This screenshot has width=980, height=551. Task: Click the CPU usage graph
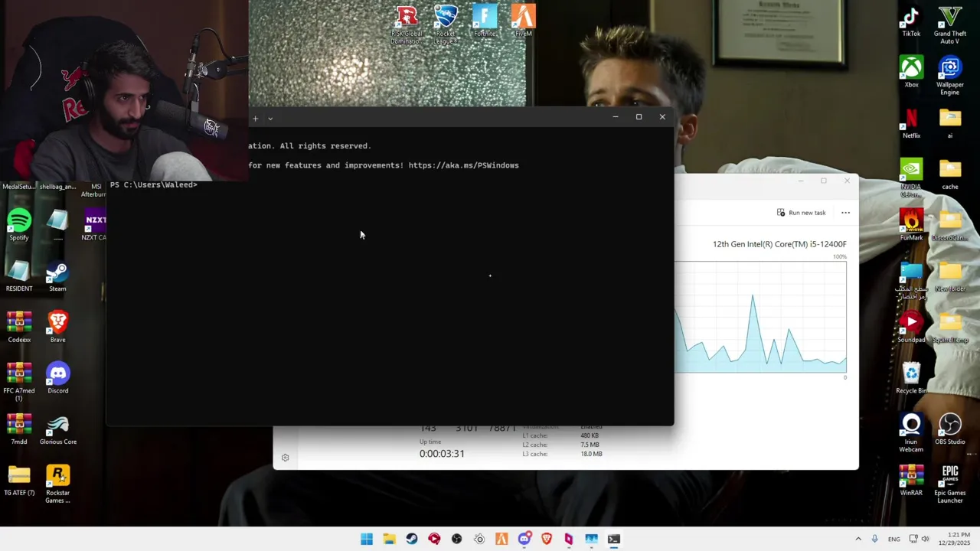(x=760, y=317)
